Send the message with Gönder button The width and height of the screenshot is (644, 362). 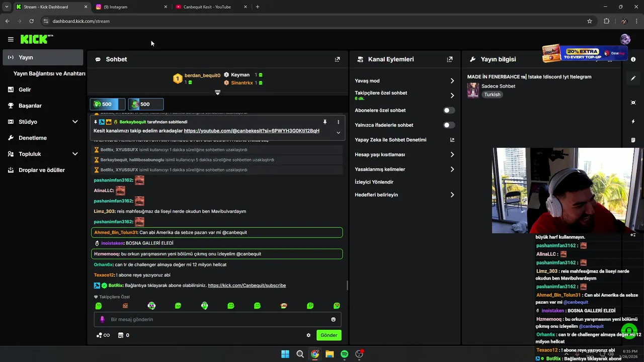329,335
